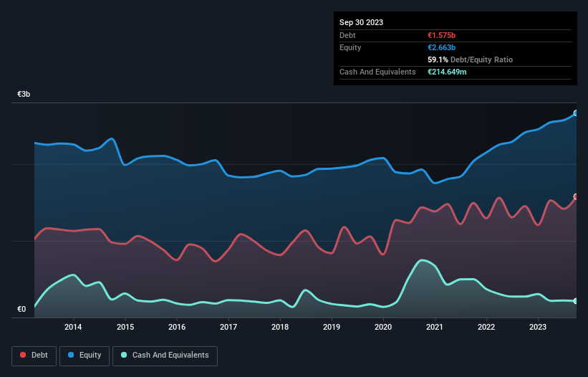Screen dimensions: 588x377
Task: Click the 59.1% Debt/Equity Ratio text
Action: tap(470, 59)
